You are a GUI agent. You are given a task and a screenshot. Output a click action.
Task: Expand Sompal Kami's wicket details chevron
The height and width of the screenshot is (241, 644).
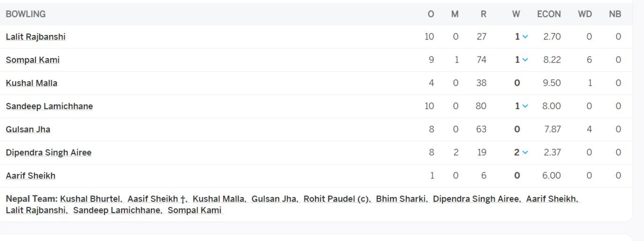(525, 60)
